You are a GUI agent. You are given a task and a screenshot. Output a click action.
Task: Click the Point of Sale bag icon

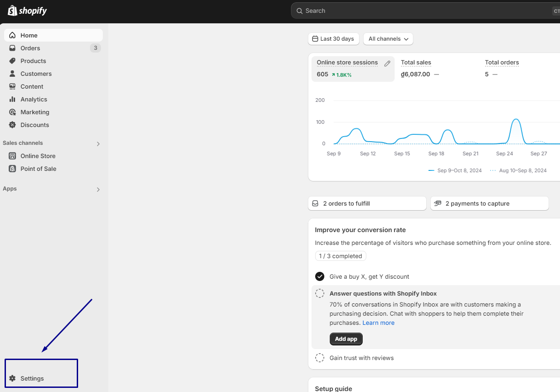coord(12,169)
